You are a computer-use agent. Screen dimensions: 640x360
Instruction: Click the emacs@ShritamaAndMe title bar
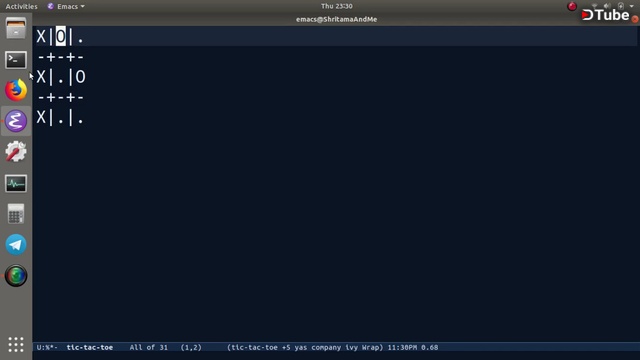point(336,19)
